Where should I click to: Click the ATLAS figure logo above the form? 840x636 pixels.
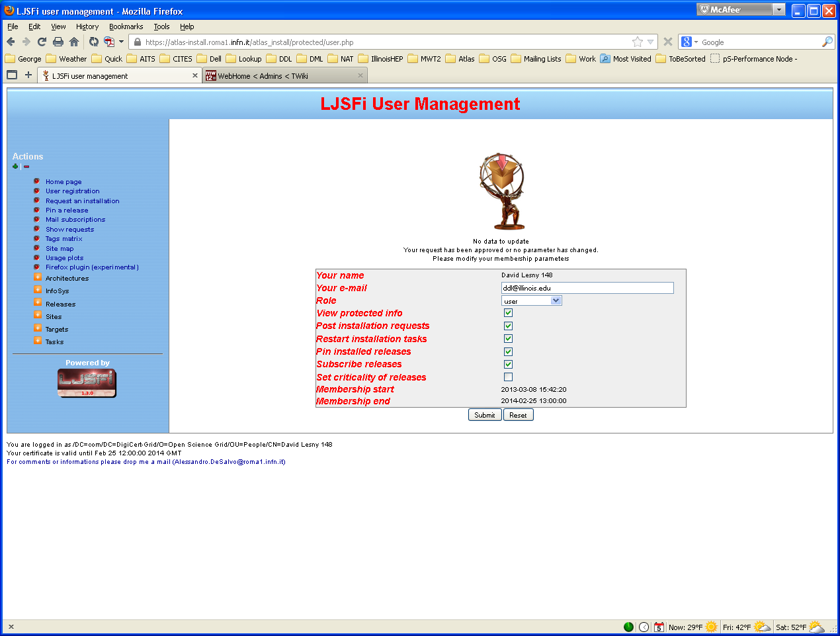(501, 192)
